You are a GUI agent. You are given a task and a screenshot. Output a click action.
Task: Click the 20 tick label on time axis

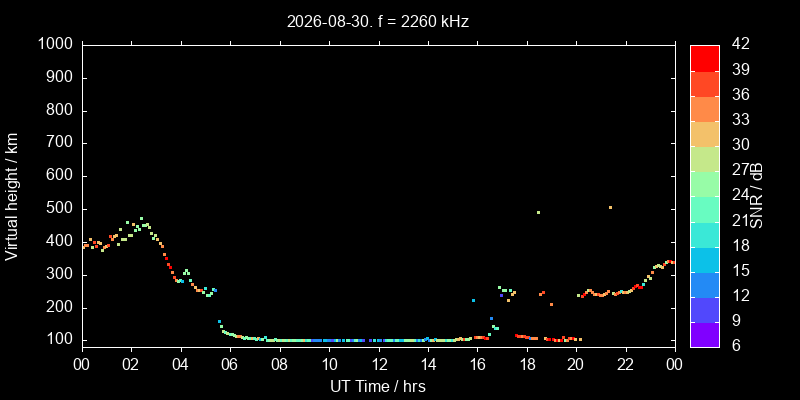tap(576, 364)
